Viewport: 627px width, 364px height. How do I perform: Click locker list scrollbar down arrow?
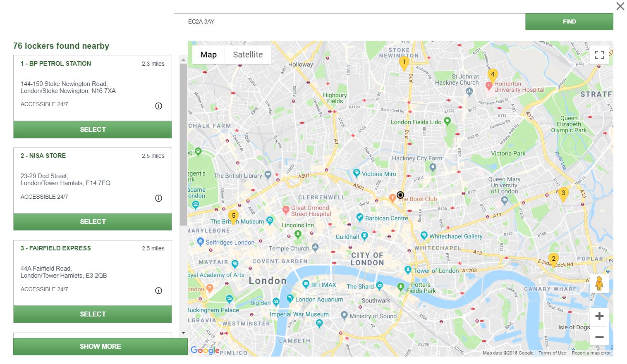[x=183, y=333]
